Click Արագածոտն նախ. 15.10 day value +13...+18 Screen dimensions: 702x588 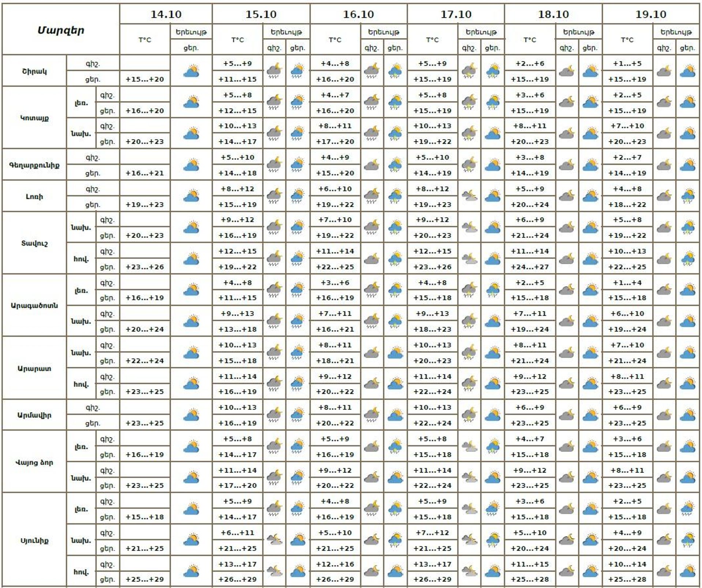(238, 329)
